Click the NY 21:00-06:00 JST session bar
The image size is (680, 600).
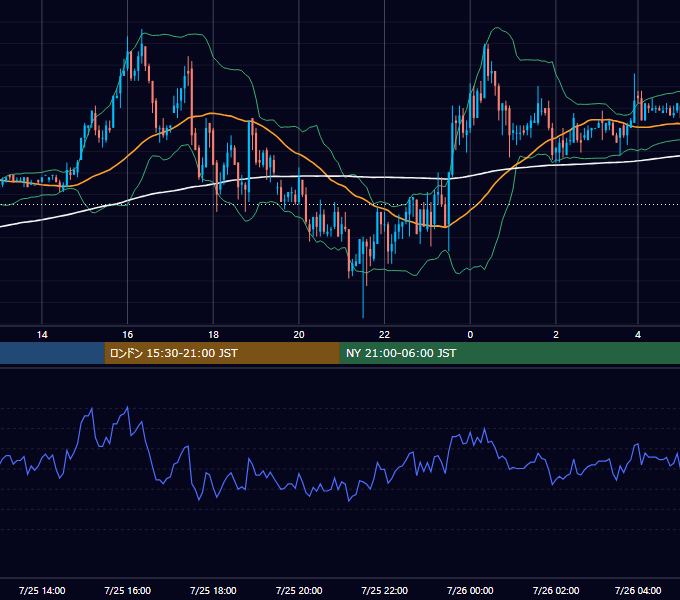(510, 353)
